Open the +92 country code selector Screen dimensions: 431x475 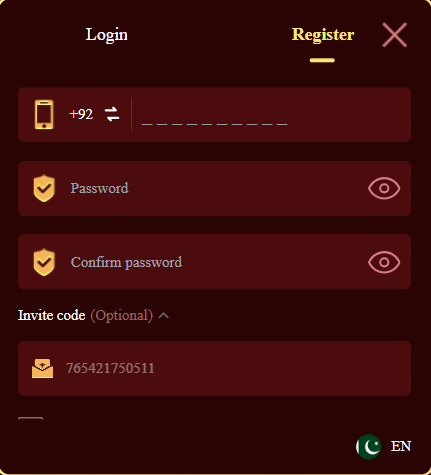click(81, 114)
